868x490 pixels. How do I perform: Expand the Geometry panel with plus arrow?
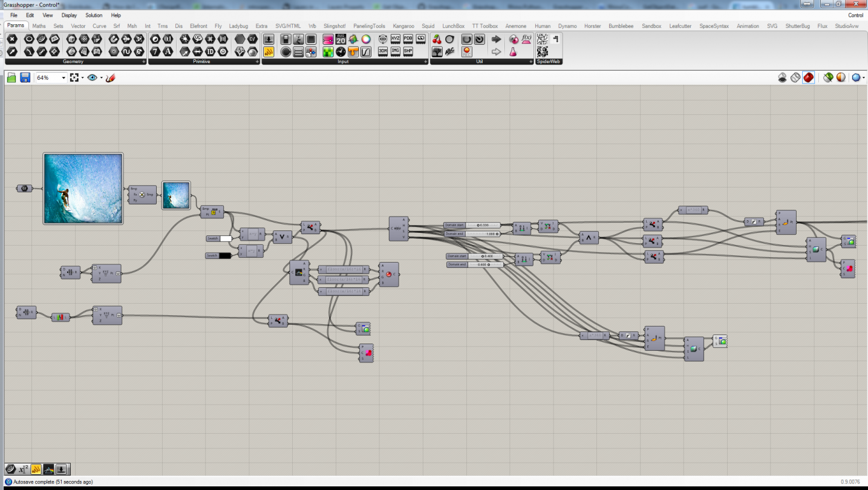[x=143, y=62]
